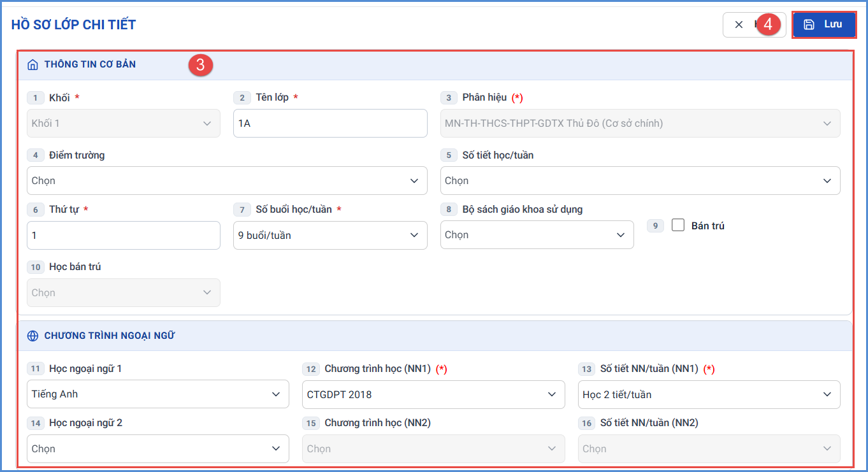The height and width of the screenshot is (472, 868).
Task: Click the X icon of the cancel button
Action: tap(739, 24)
